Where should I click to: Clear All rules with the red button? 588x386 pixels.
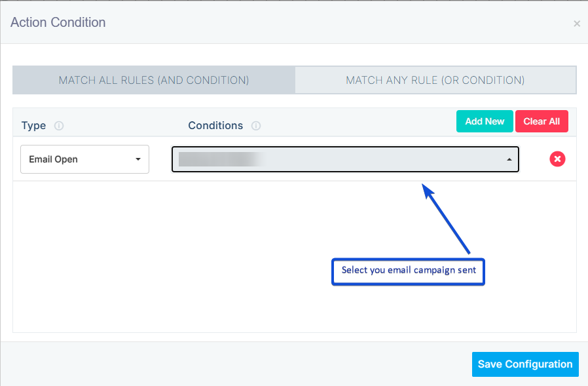coord(542,121)
